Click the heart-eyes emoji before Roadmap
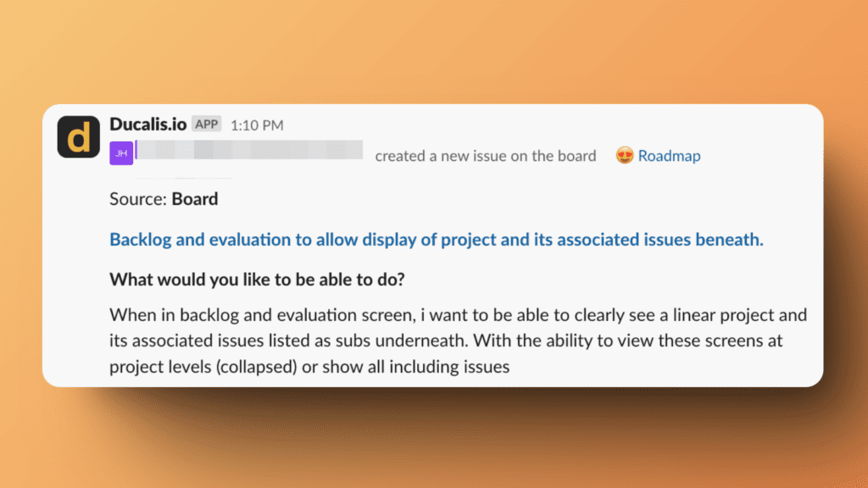Screen dimensions: 868x488 click(625, 156)
